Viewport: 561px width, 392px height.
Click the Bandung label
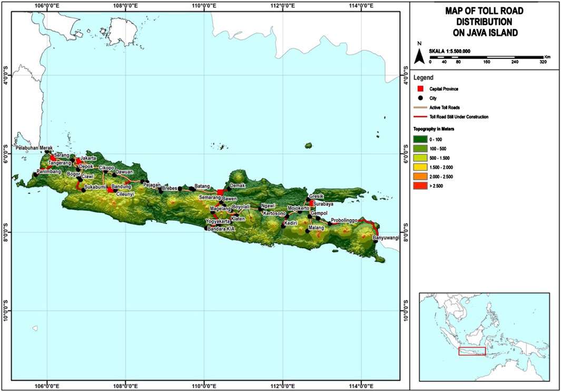pos(121,187)
